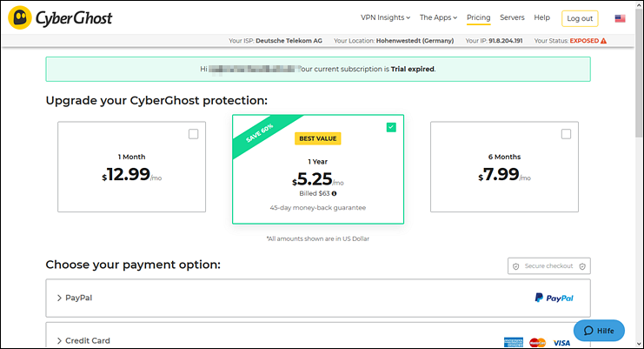Screen dimensions: 644x349
Task: Click the All amounts in US Dollar note
Action: (318, 238)
